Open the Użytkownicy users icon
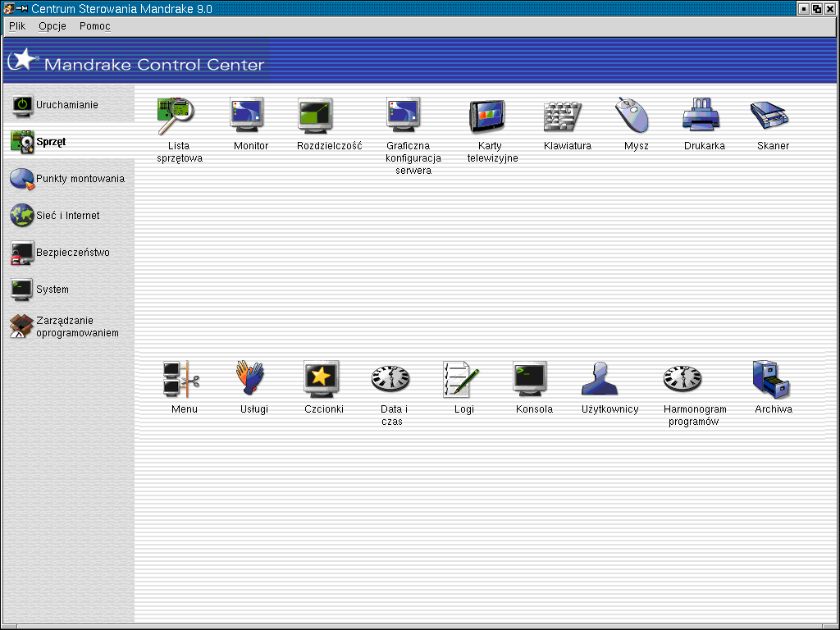Viewport: 840px width, 630px height. (600, 378)
